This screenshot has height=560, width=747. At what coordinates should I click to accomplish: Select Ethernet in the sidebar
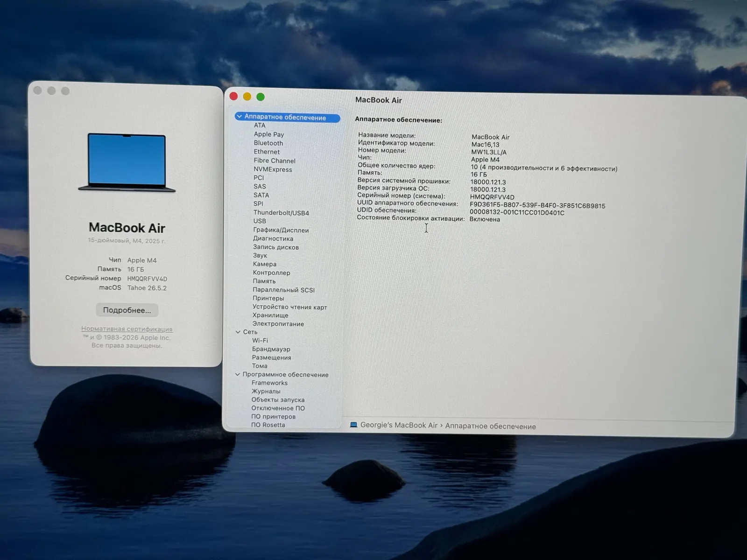[267, 152]
